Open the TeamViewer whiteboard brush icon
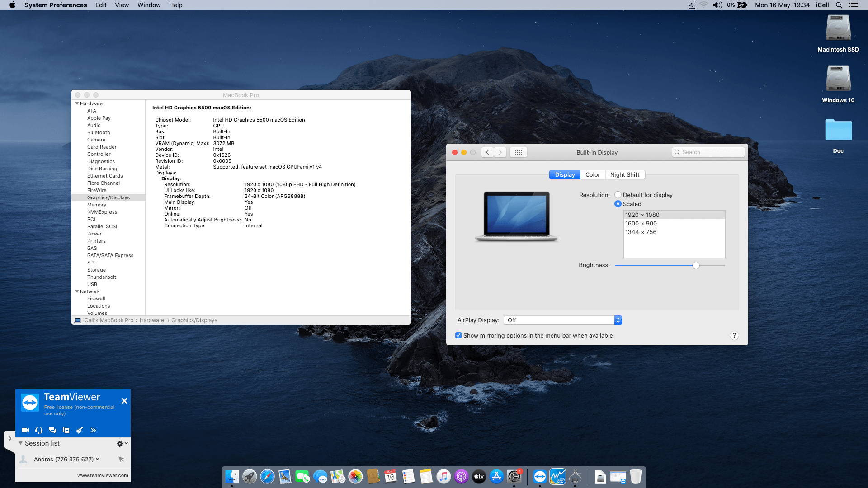 click(80, 430)
